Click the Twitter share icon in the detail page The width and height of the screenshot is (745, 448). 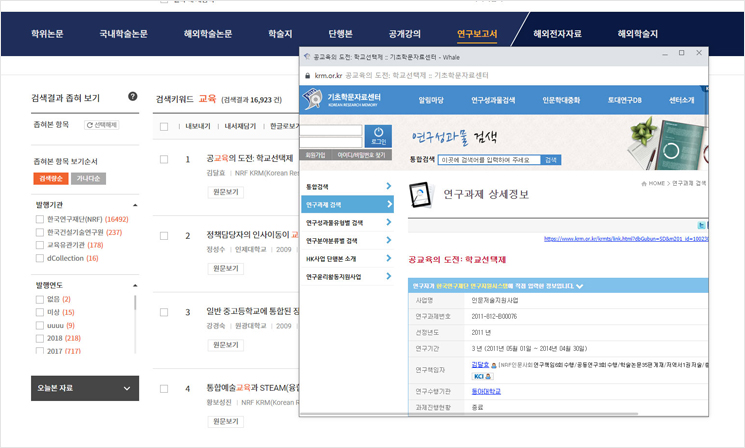pos(701,225)
